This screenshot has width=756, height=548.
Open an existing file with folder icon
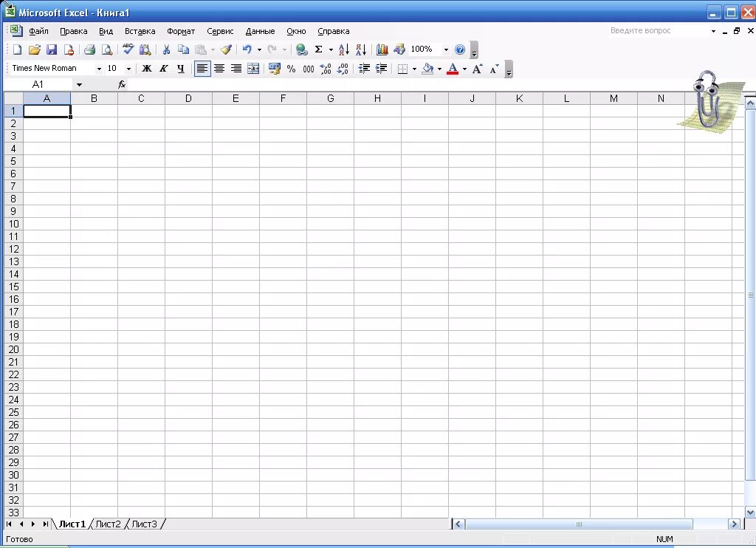click(34, 49)
